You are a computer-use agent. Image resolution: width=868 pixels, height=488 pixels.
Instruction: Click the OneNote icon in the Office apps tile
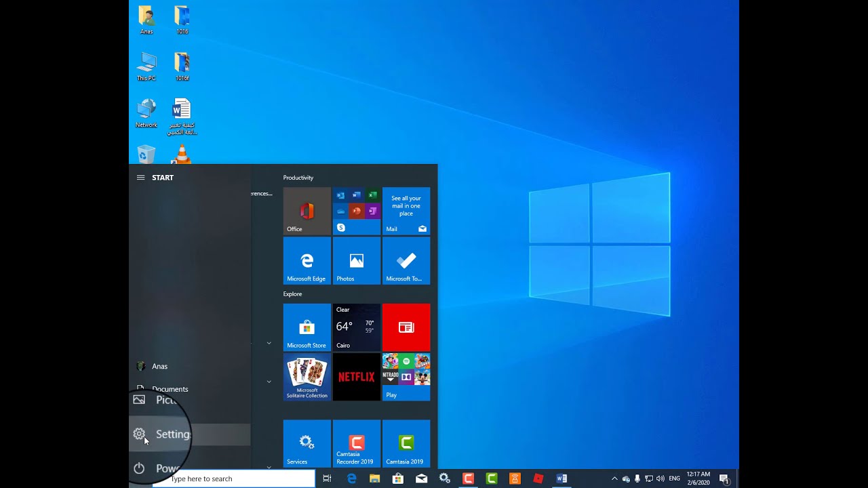pos(372,211)
